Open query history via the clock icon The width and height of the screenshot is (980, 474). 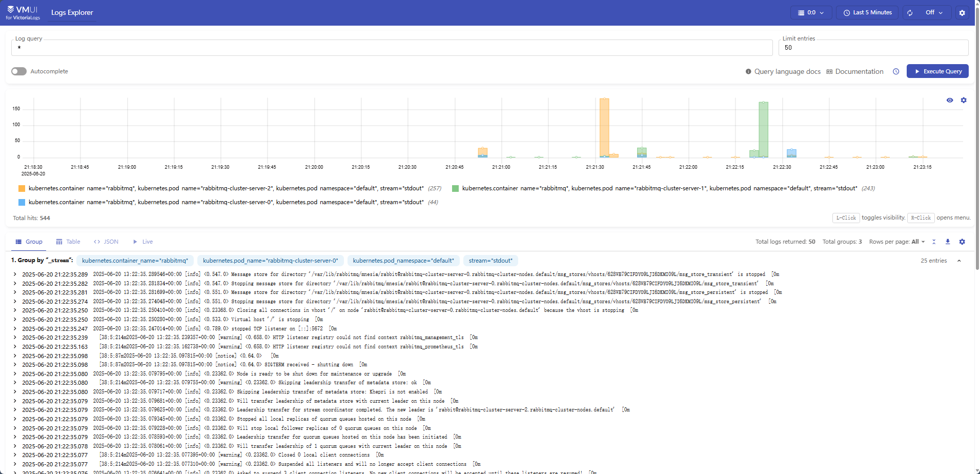pyautogui.click(x=896, y=71)
